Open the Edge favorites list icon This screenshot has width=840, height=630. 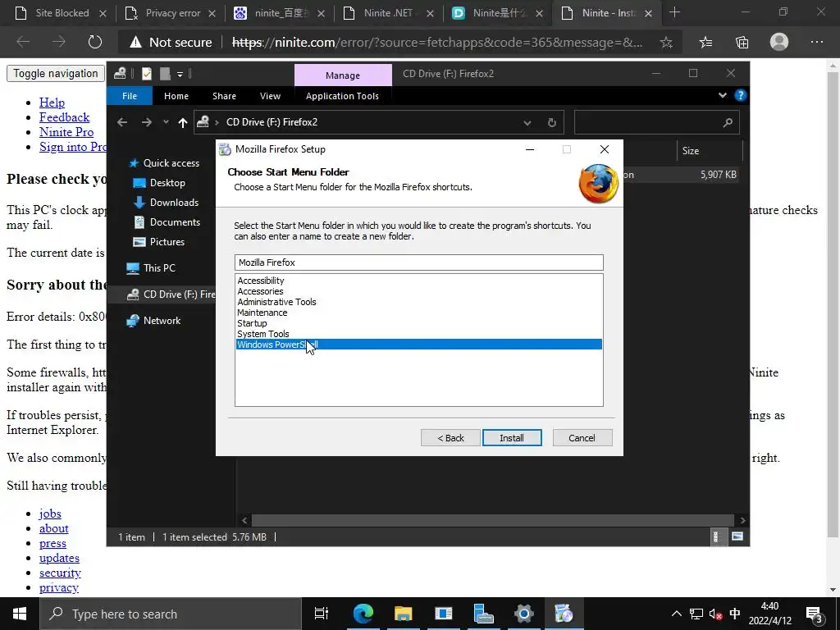click(706, 43)
